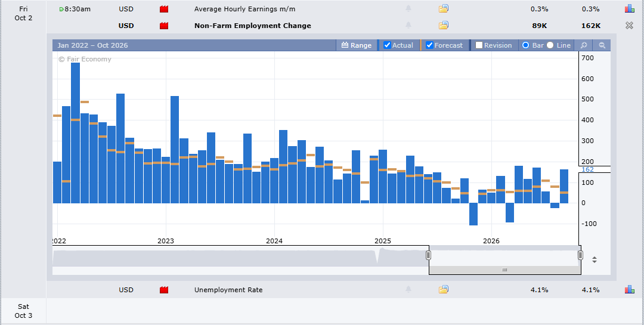Click the horizontal scrollbar grip under range
This screenshot has height=325, width=644.
coord(504,270)
